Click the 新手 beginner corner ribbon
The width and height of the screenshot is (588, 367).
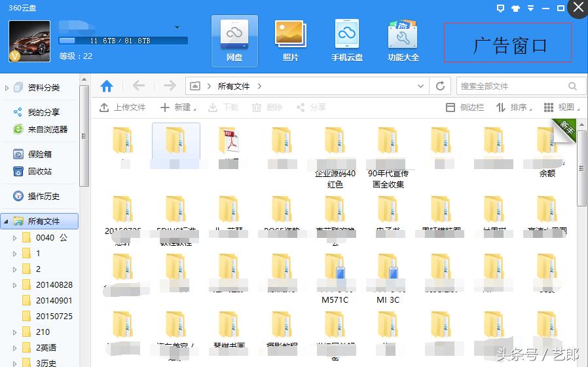click(x=566, y=130)
